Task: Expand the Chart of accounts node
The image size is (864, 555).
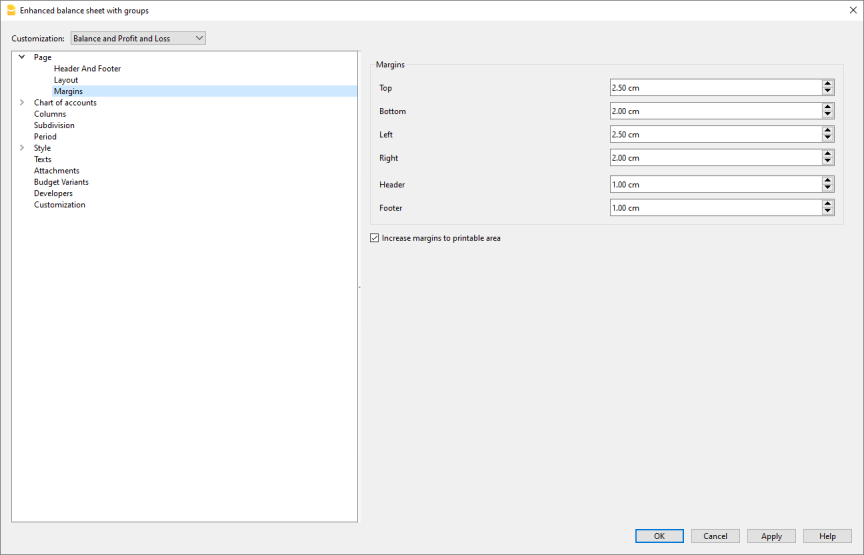Action: tap(21, 103)
